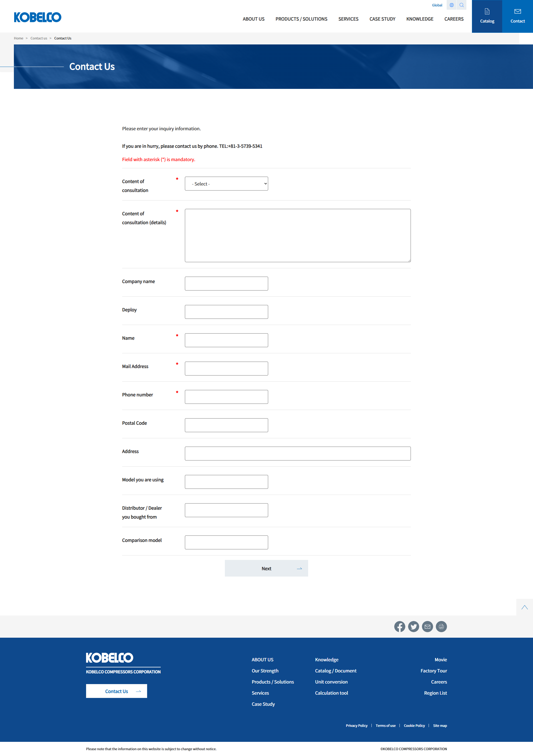Click the KOBELCO logo in header
Image resolution: width=533 pixels, height=756 pixels.
pos(37,17)
